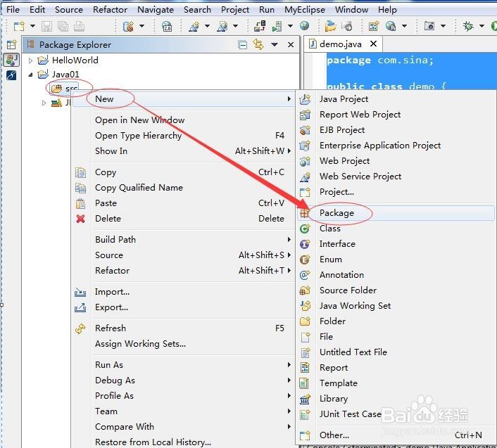This screenshot has width=497, height=448.
Task: Select Other... in the New submenu
Action: point(396,435)
